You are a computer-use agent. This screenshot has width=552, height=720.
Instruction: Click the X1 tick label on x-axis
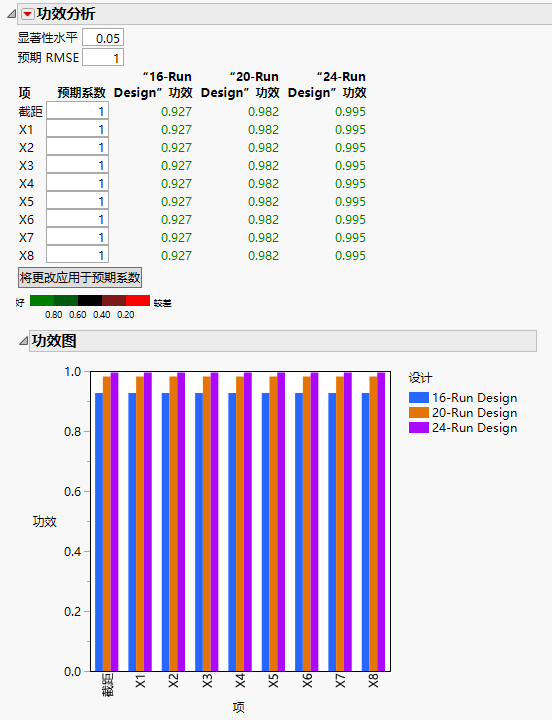pos(141,681)
